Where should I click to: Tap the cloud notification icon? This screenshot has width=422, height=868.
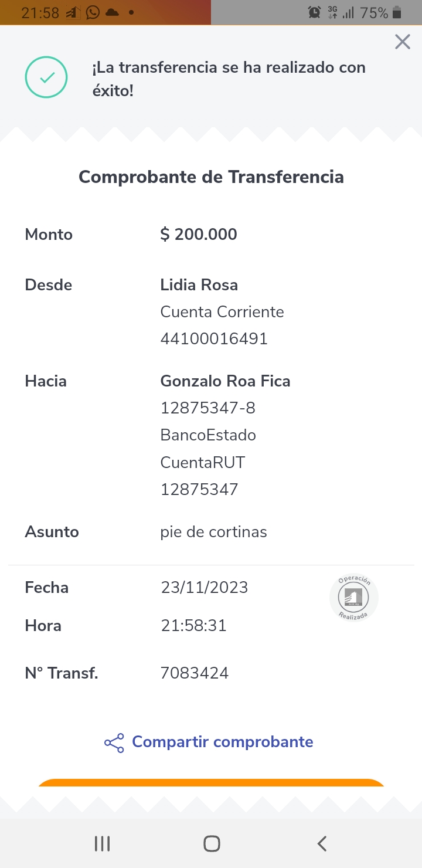[x=112, y=12]
